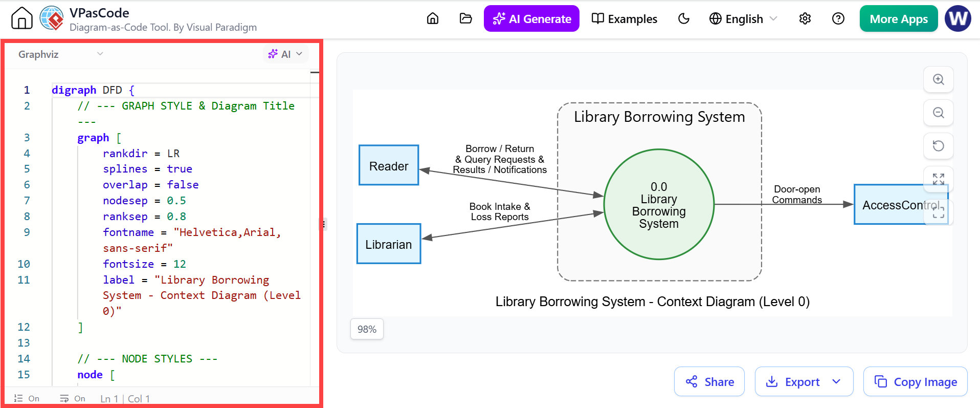The width and height of the screenshot is (980, 408).
Task: Click the 'Door-open Commands' edge label
Action: (797, 195)
